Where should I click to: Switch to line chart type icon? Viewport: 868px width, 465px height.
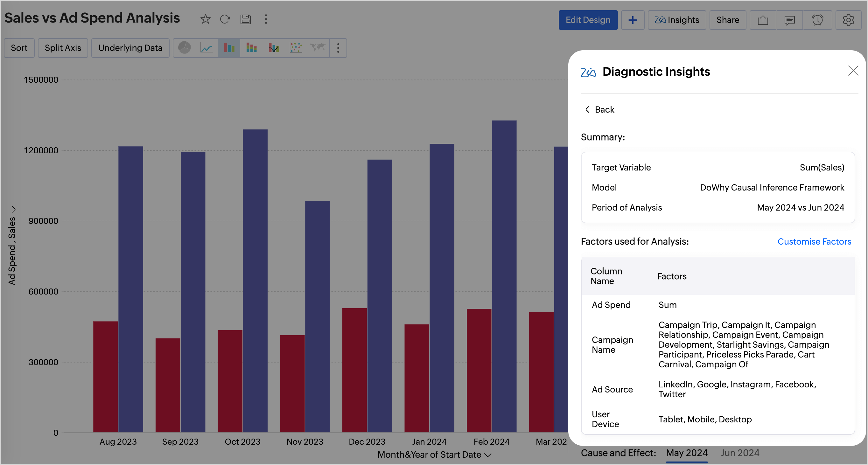(x=206, y=48)
